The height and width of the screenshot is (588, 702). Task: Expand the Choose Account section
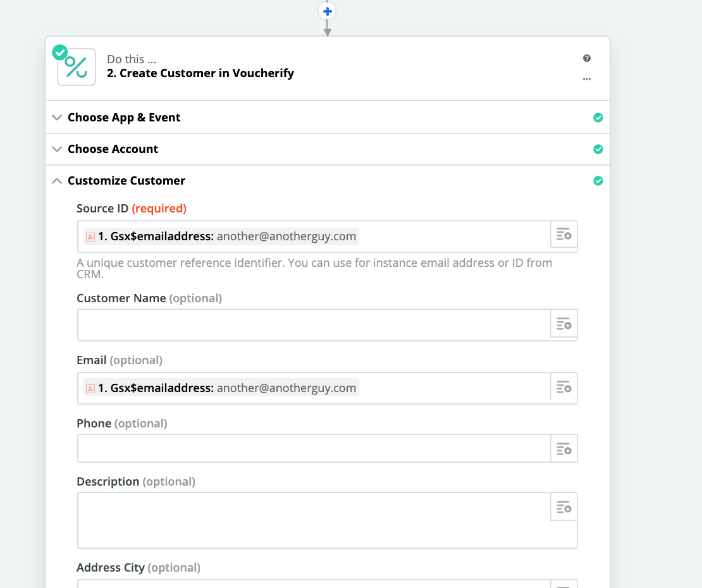(327, 149)
